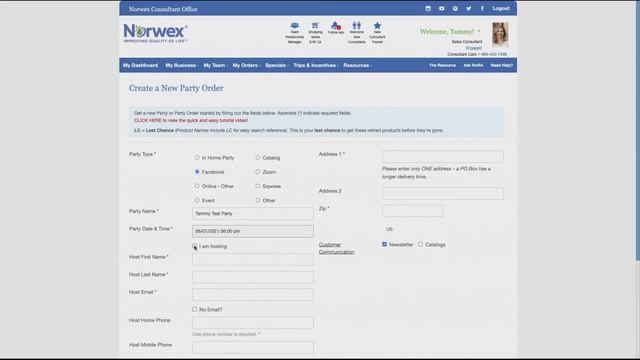
Task: Click the Party Date & Time field
Action: tap(253, 231)
